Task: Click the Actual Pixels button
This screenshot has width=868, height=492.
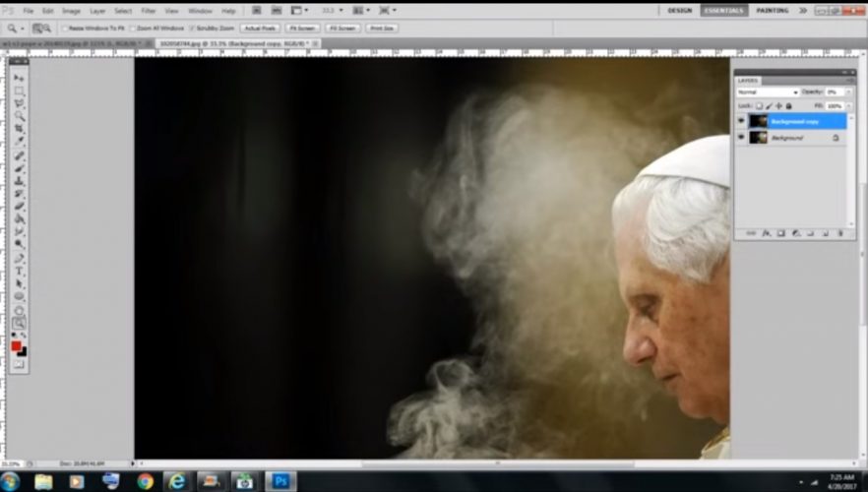Action: click(x=259, y=29)
